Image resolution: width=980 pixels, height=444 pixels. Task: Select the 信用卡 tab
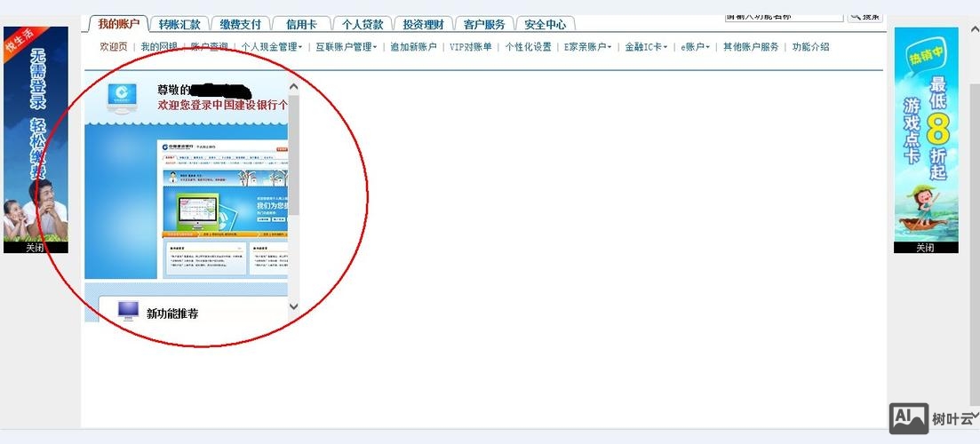point(301,24)
